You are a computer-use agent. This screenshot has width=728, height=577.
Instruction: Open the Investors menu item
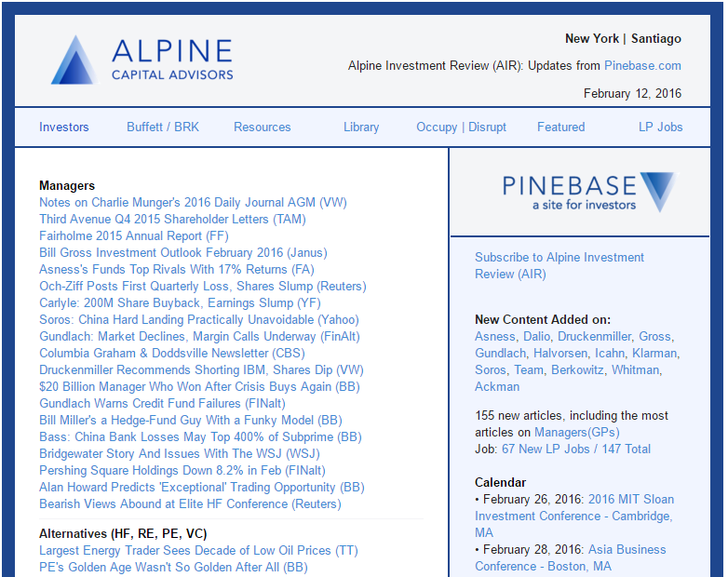click(63, 127)
